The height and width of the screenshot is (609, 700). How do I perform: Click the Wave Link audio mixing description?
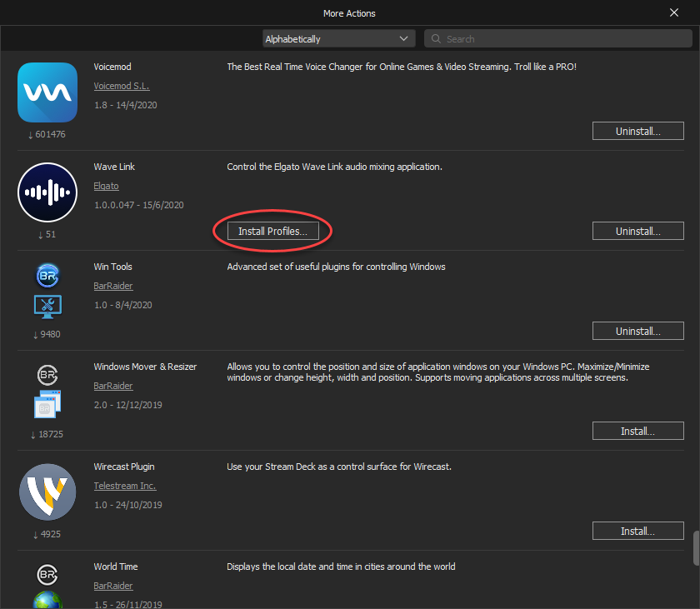(x=334, y=167)
